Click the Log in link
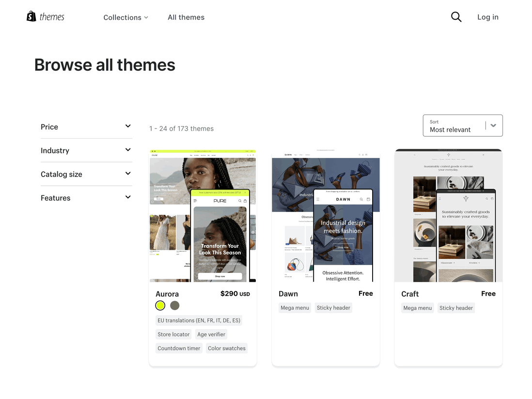532x399 pixels. 487,17
